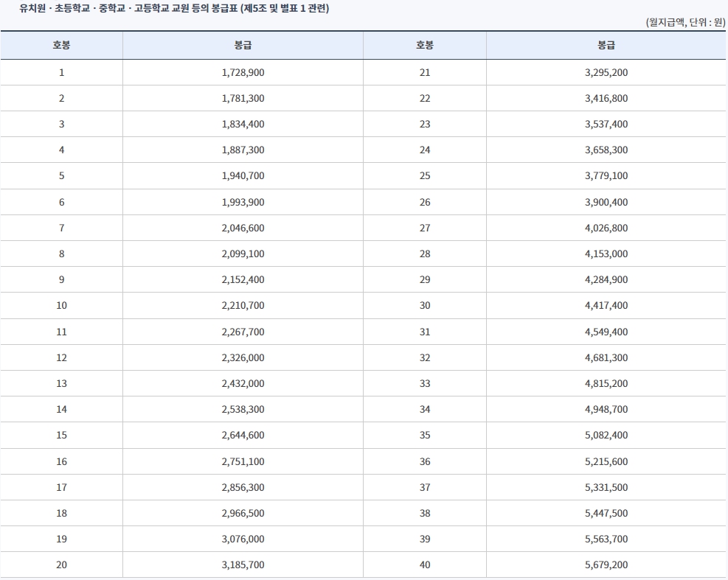Click the 봉급 header above 3,295,200
This screenshot has height=580, width=728.
pos(606,45)
